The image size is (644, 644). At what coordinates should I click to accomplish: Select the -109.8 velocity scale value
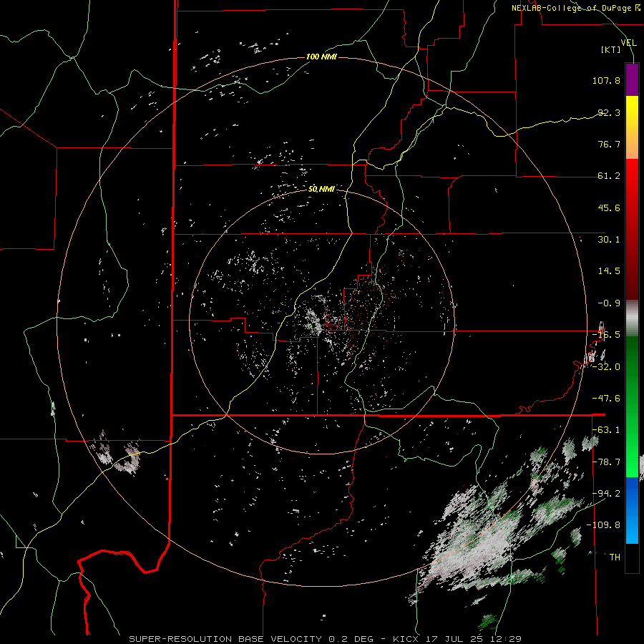pos(604,525)
